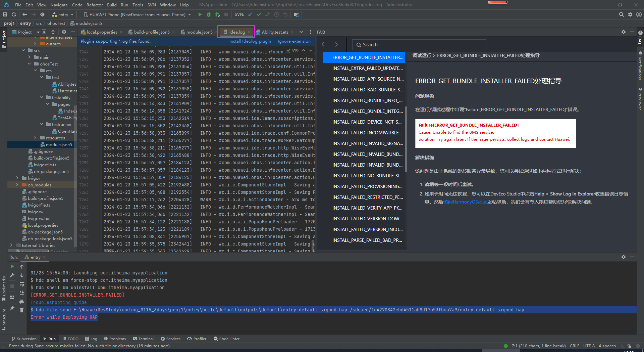The width and height of the screenshot is (644, 352).
Task: Hide the Project panel with the minus icon
Action: point(73,32)
